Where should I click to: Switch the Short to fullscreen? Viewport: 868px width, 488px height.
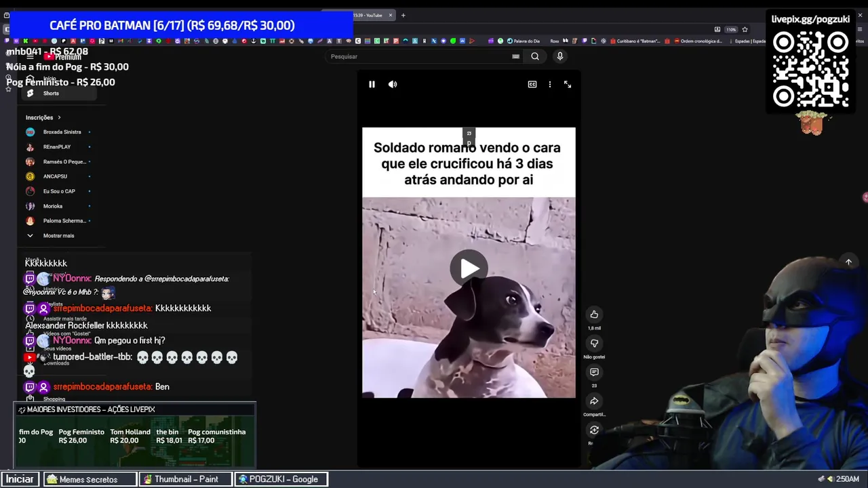point(568,84)
